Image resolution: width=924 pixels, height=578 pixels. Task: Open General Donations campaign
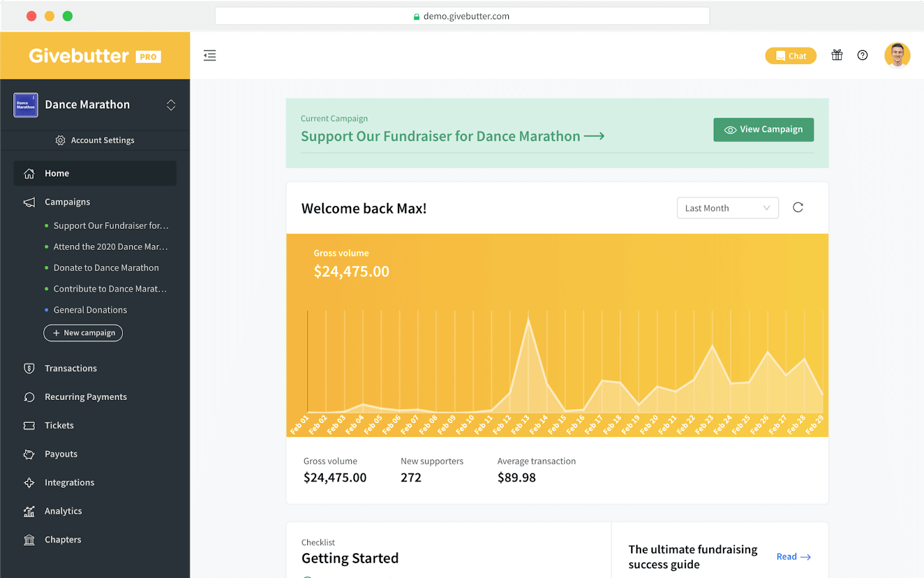[90, 310]
